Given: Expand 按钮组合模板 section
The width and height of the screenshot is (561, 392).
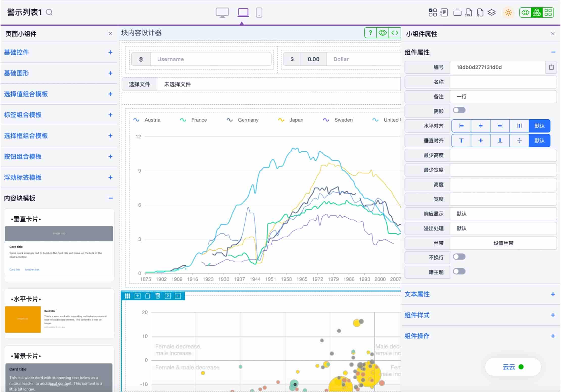Looking at the screenshot, I should point(59,156).
